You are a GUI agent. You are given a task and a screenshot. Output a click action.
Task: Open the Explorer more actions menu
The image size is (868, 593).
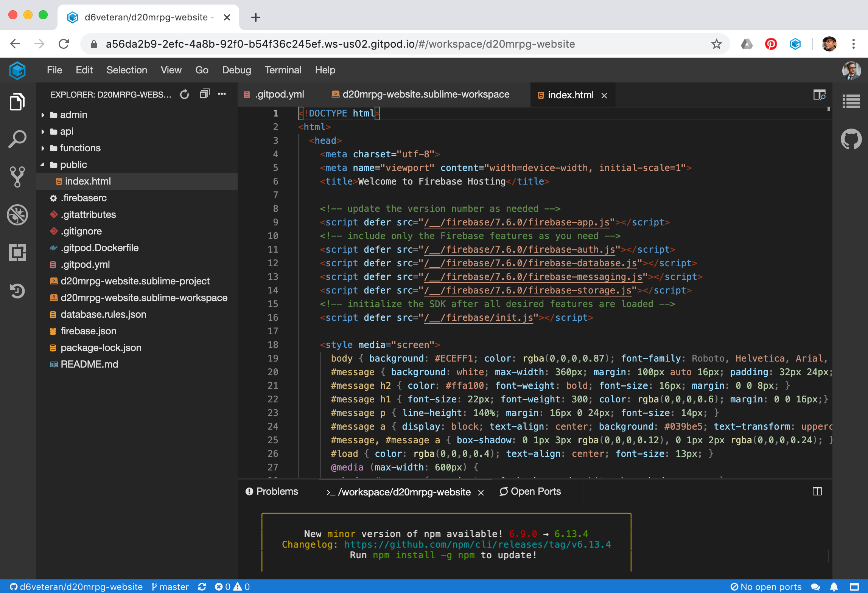(x=222, y=94)
